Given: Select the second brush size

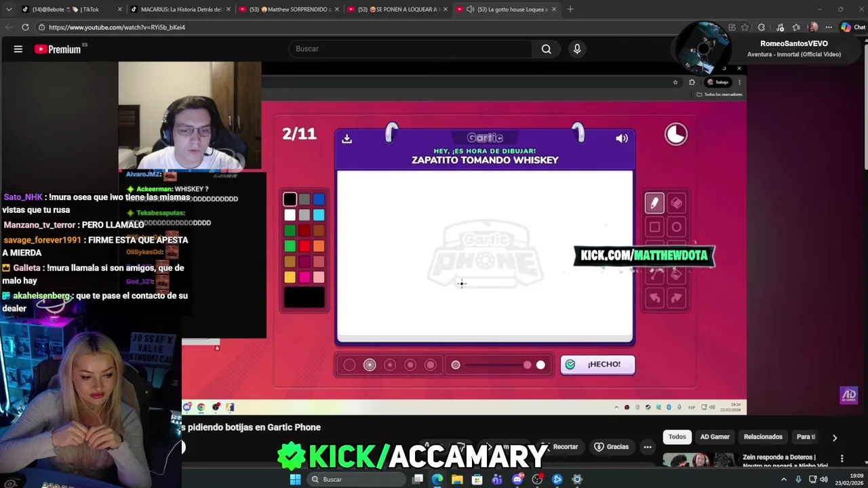Looking at the screenshot, I should coord(370,365).
